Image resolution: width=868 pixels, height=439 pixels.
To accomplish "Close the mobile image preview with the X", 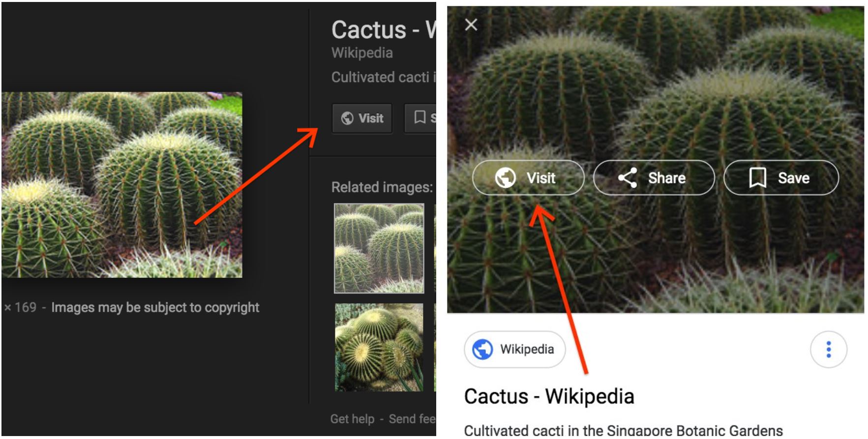I will coord(471,25).
